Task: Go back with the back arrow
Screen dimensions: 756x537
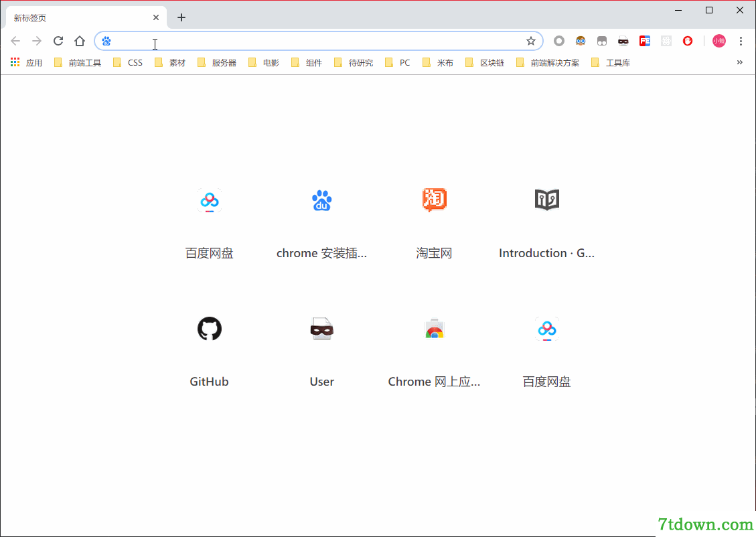Action: (15, 41)
